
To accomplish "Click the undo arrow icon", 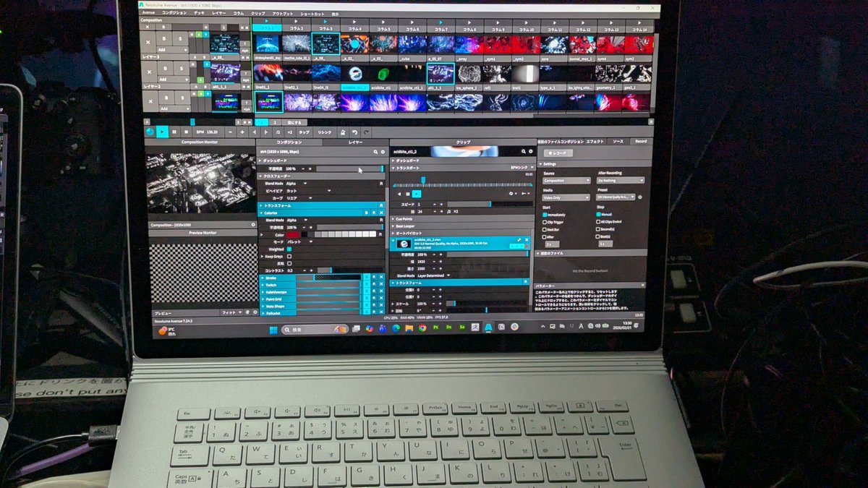I will pyautogui.click(x=354, y=132).
